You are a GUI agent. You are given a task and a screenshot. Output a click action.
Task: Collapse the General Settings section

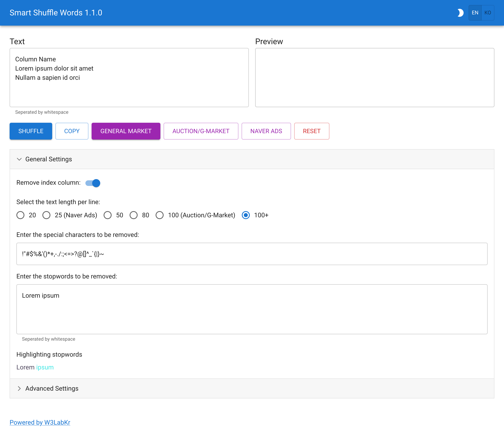48,159
